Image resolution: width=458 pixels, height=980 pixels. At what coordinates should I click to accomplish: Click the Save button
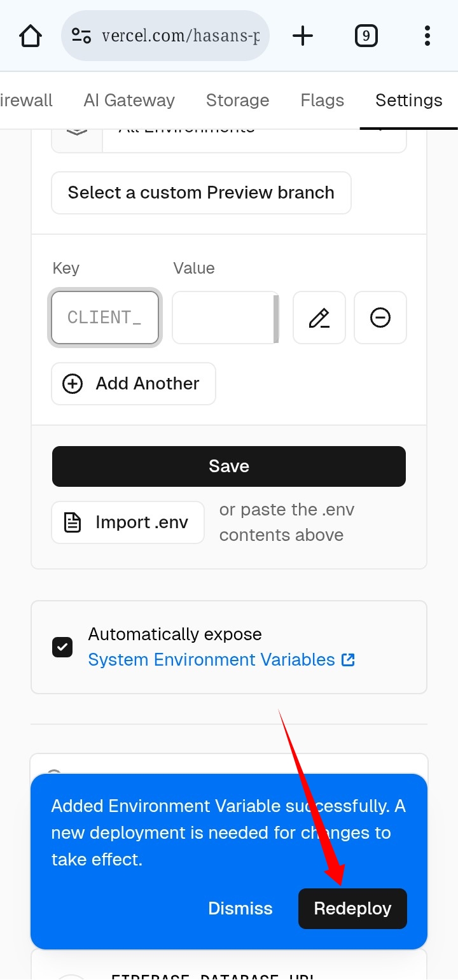(229, 466)
